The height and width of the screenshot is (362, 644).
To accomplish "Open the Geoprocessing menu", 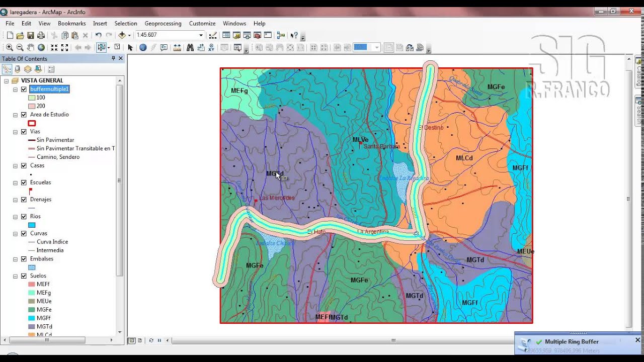I will pyautogui.click(x=163, y=23).
